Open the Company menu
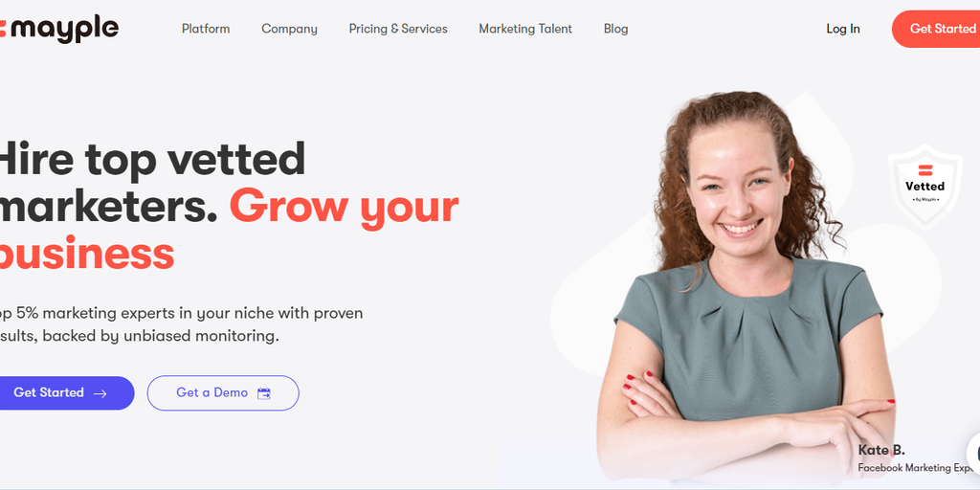This screenshot has width=980, height=490. (289, 29)
